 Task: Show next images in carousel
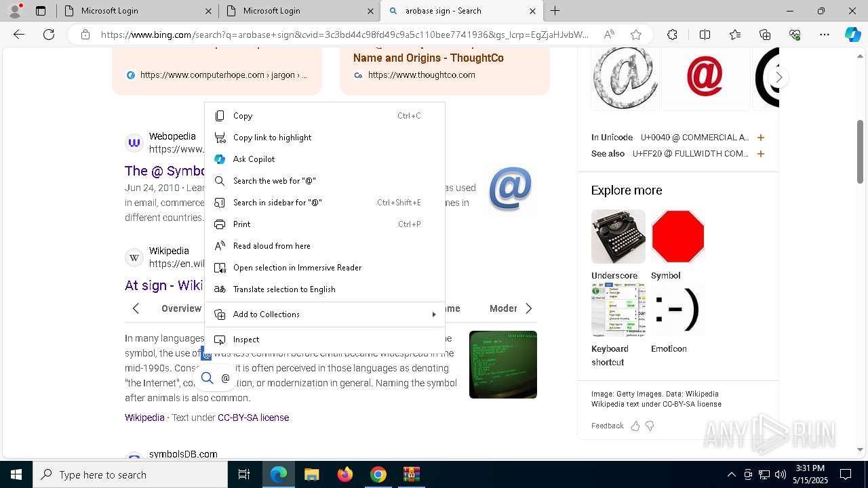(778, 77)
